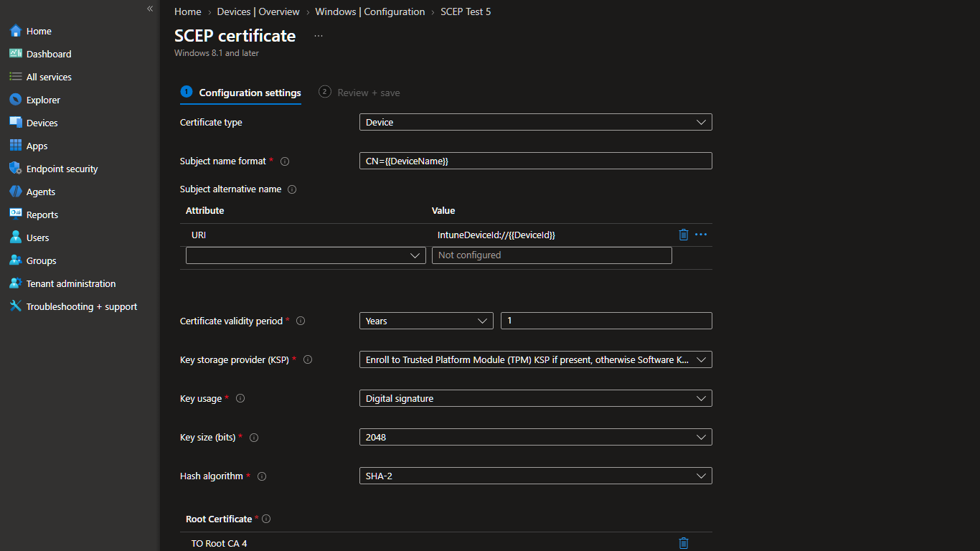Click the Home icon in sidebar
Screen dimensions: 980x551
(16, 31)
